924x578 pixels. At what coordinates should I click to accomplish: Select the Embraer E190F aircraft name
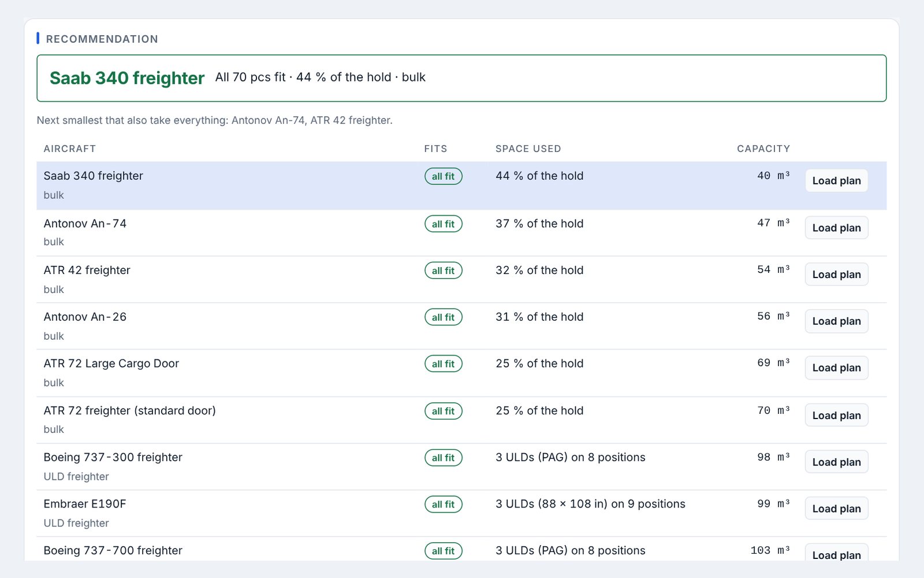(x=85, y=504)
